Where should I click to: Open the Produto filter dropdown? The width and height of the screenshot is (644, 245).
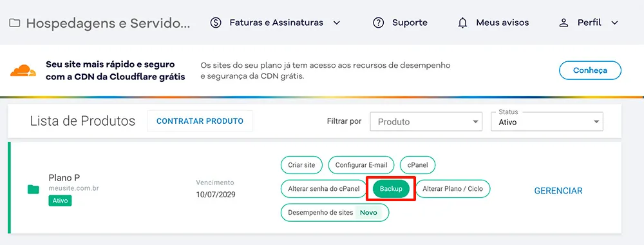click(426, 122)
